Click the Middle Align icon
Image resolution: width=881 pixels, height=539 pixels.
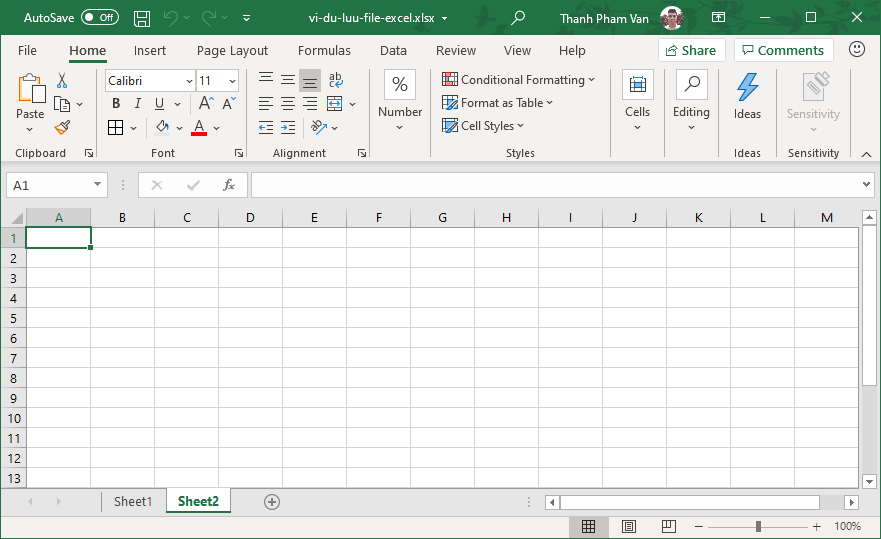288,80
